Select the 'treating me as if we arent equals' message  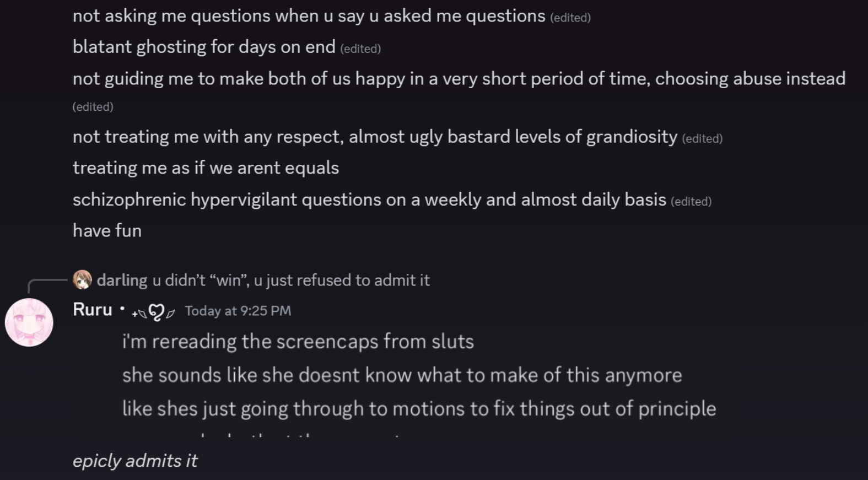coord(206,168)
